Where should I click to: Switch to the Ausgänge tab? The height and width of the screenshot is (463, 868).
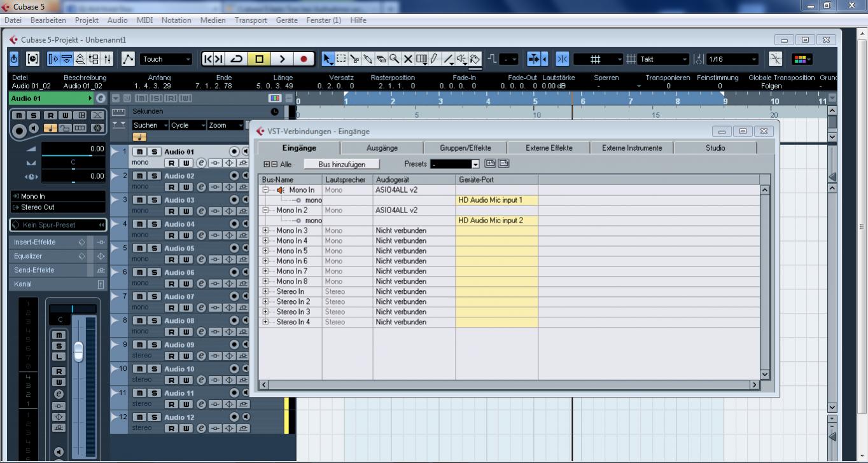click(382, 148)
